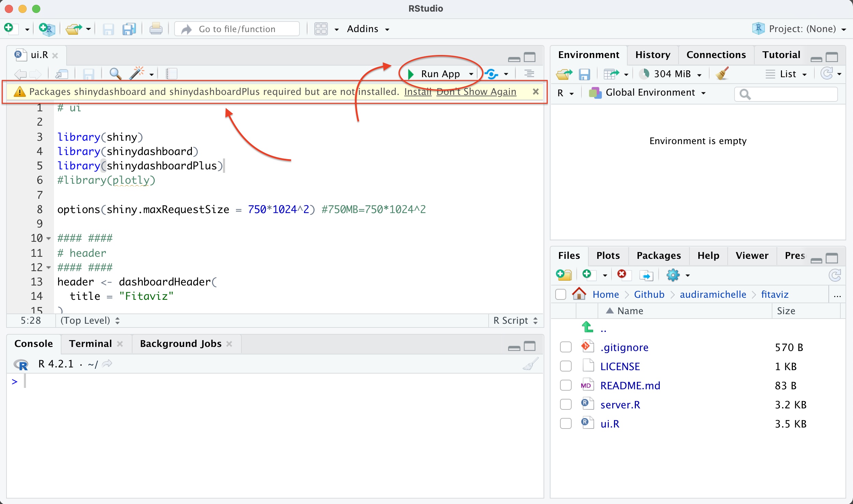Switch to the Packages tab

pos(658,255)
